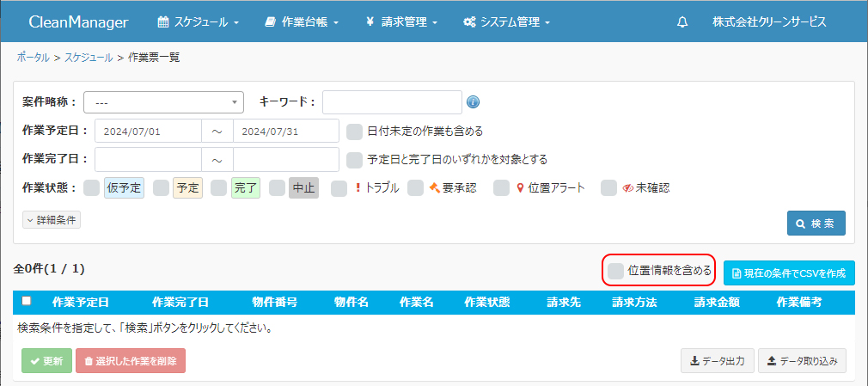Screen dimensions: 868x386
Task: Click the map pin 位置アラート icon
Action: point(520,187)
